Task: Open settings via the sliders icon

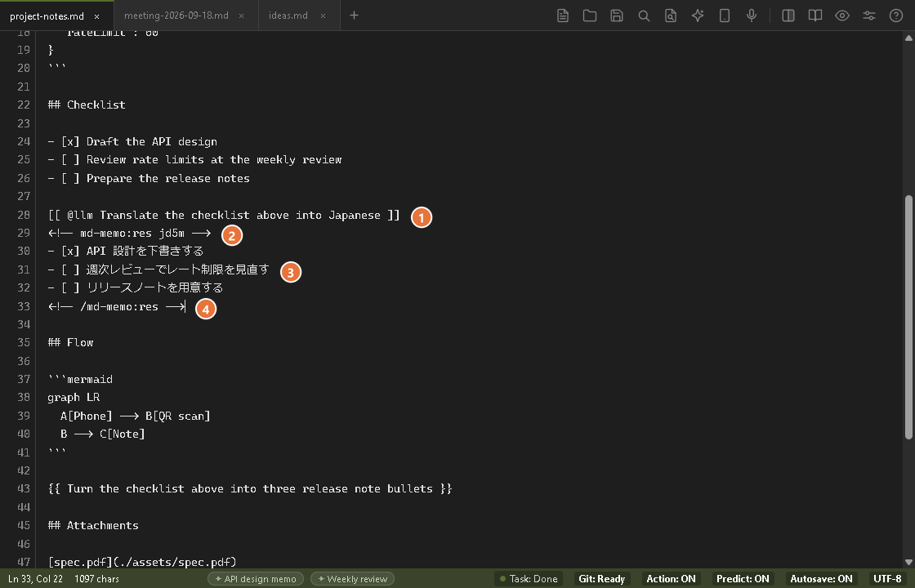Action: click(869, 16)
